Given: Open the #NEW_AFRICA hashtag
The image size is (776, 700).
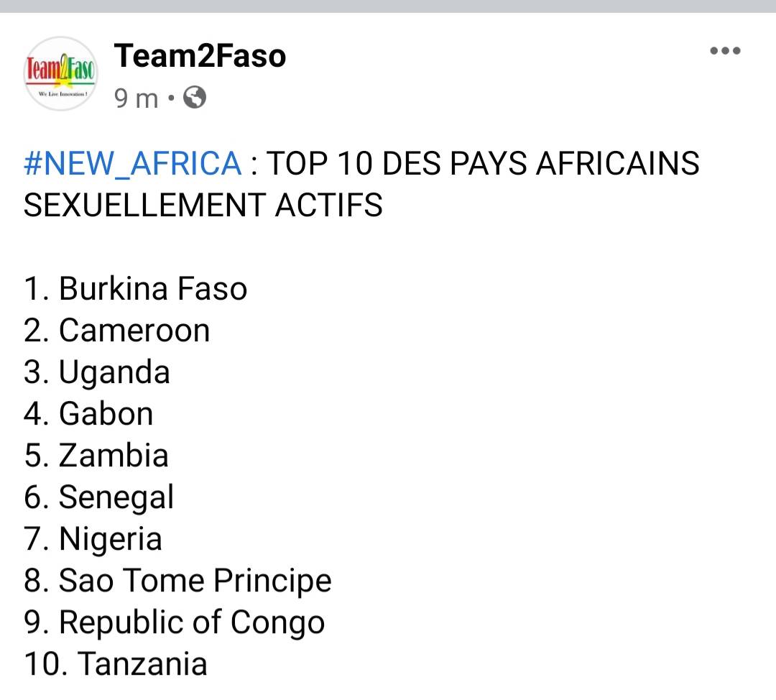Looking at the screenshot, I should point(133,163).
